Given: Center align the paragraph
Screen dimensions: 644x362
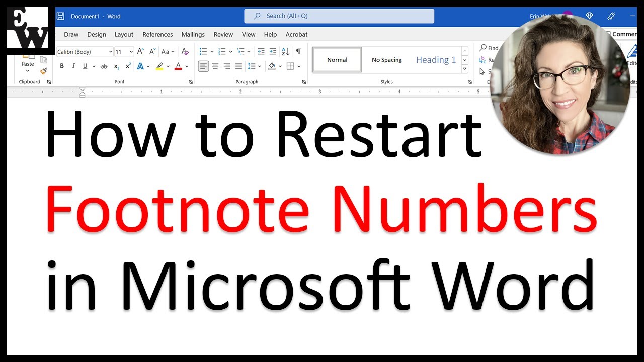Looking at the screenshot, I should (x=215, y=66).
